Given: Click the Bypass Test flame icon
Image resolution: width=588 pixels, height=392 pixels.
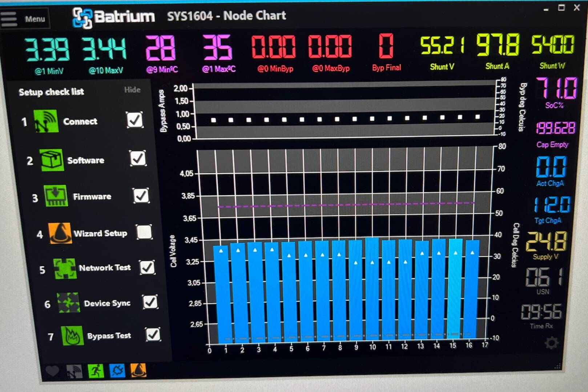Looking at the screenshot, I should click(72, 336).
